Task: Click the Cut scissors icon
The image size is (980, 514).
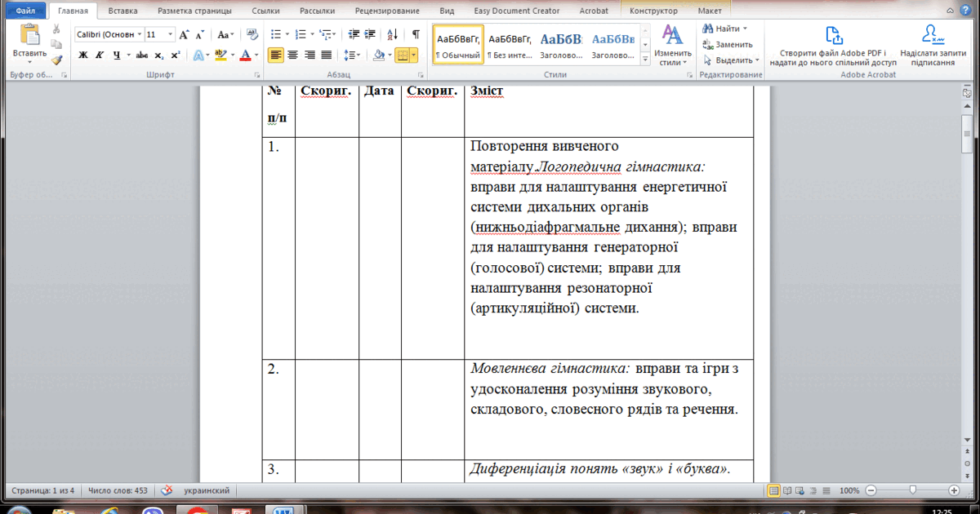Action: 56,29
